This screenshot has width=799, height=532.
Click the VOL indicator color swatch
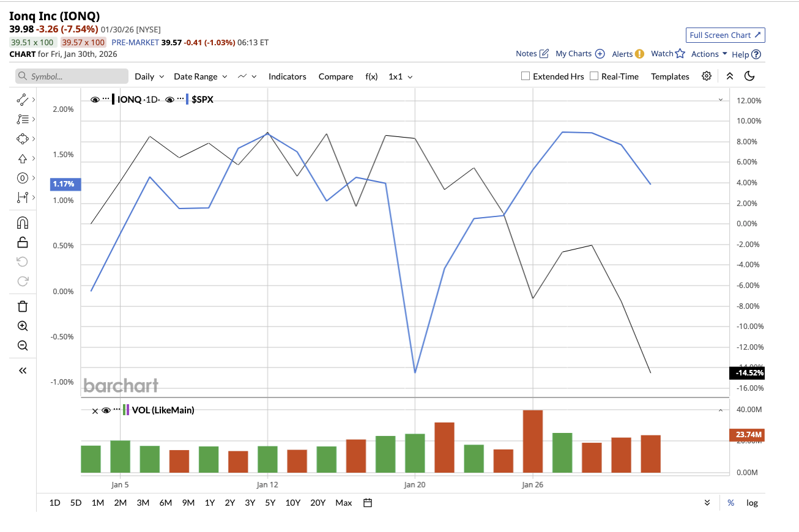pyautogui.click(x=125, y=410)
